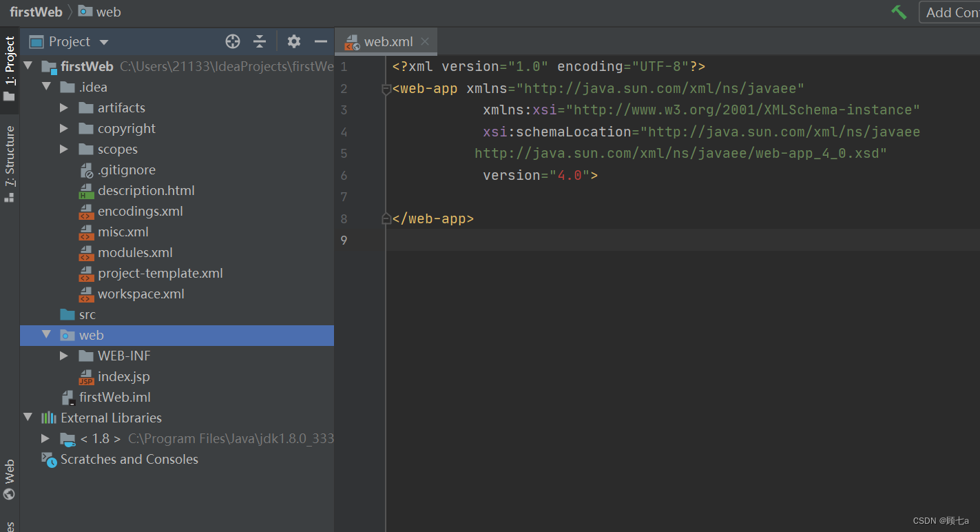Select the project-template.xml file icon
Screen dimensions: 980x532
point(86,274)
